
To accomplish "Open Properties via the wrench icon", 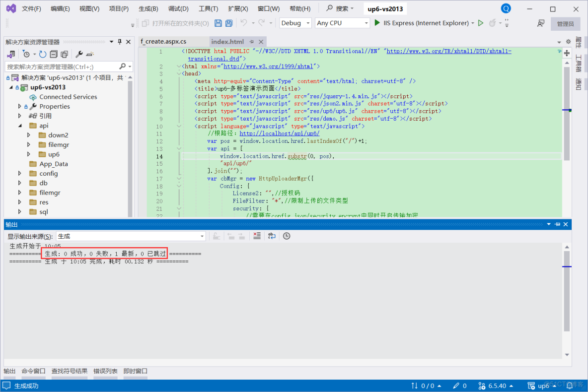I will tap(78, 55).
